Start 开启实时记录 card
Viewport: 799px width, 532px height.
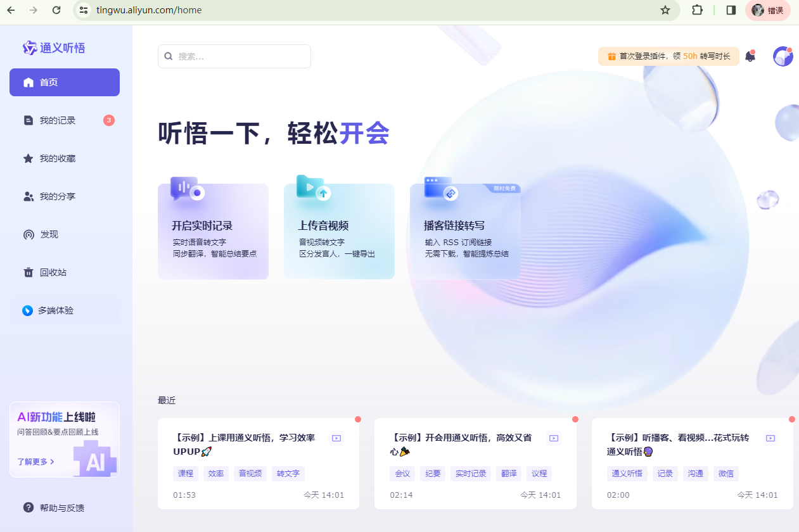coord(213,231)
